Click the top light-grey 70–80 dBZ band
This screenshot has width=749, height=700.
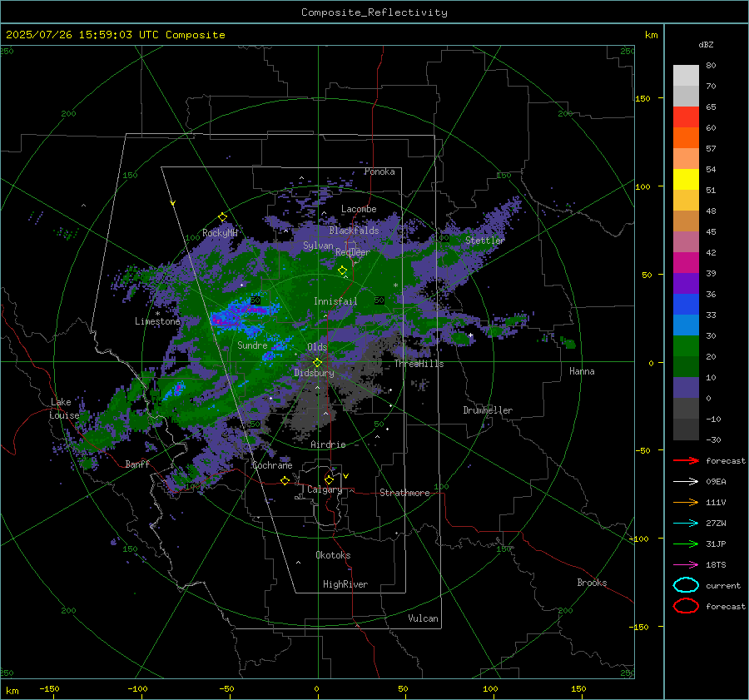point(686,76)
